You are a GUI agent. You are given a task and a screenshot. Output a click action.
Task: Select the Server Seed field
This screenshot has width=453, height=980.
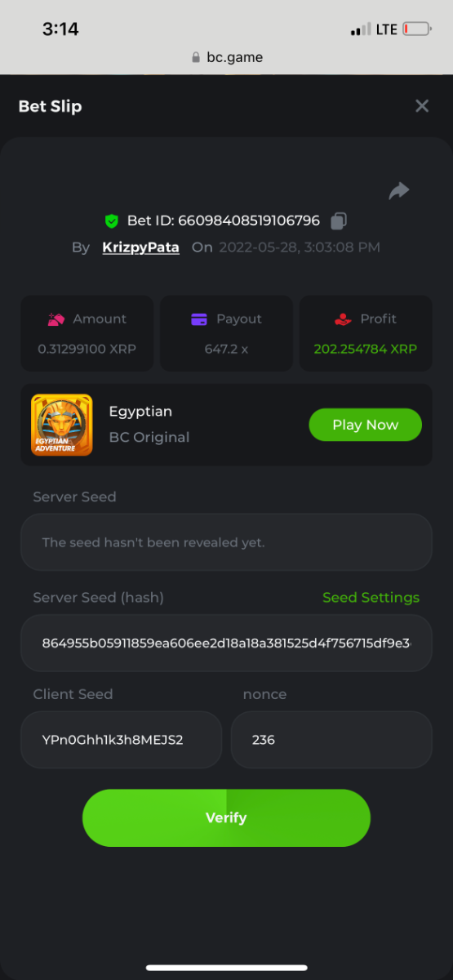(x=226, y=542)
